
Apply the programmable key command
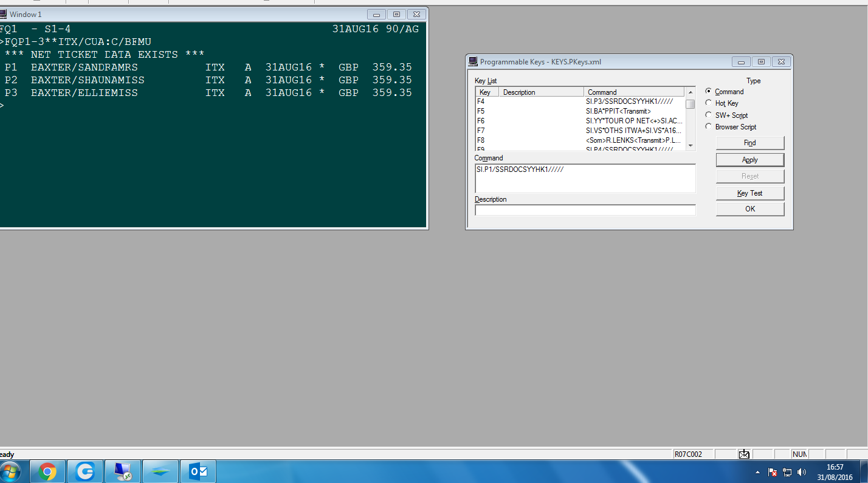coord(750,160)
